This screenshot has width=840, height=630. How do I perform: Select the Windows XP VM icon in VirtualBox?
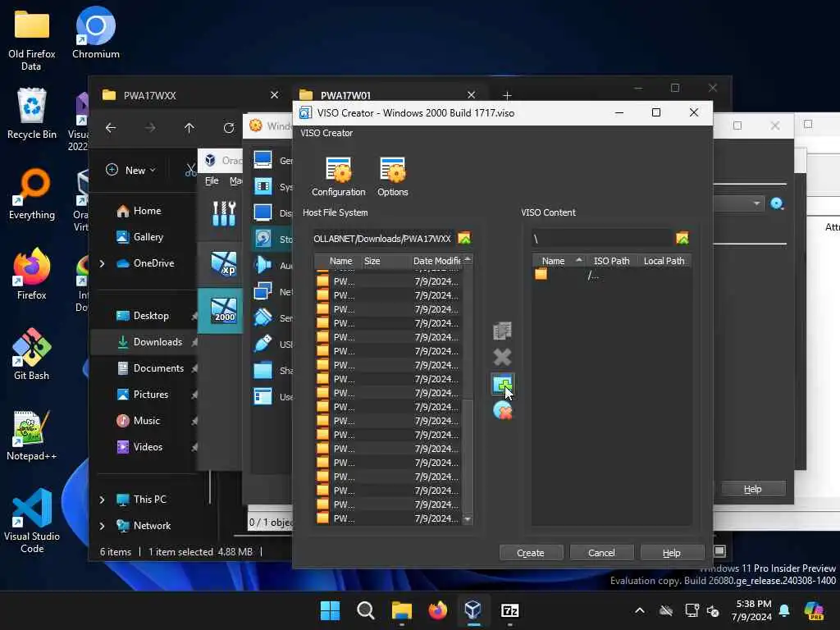pos(223,263)
